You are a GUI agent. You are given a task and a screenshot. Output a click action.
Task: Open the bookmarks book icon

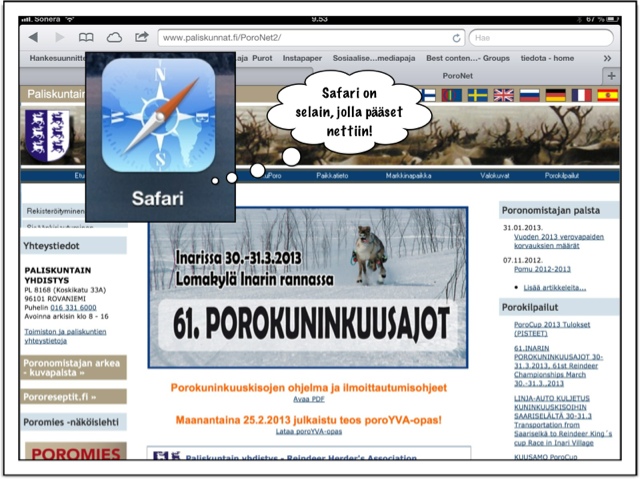point(86,38)
